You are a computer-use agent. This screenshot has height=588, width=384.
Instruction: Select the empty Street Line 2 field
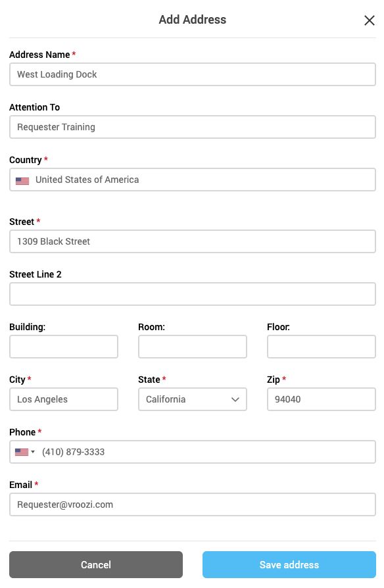[x=193, y=294]
